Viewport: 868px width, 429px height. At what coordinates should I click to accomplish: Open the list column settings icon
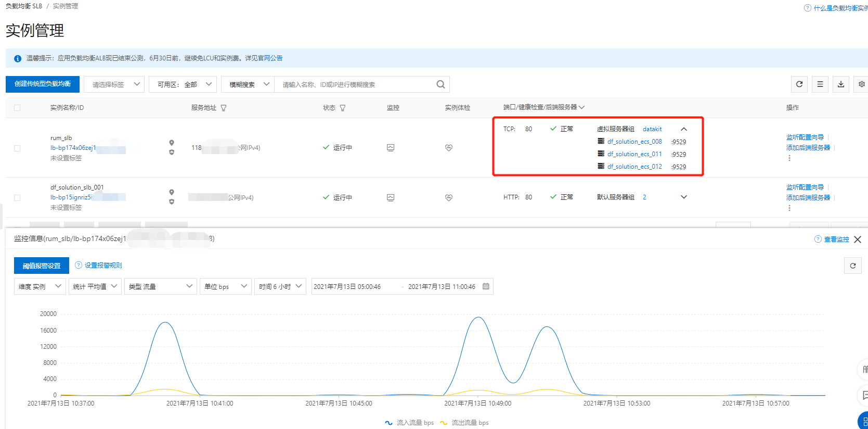pyautogui.click(x=820, y=84)
